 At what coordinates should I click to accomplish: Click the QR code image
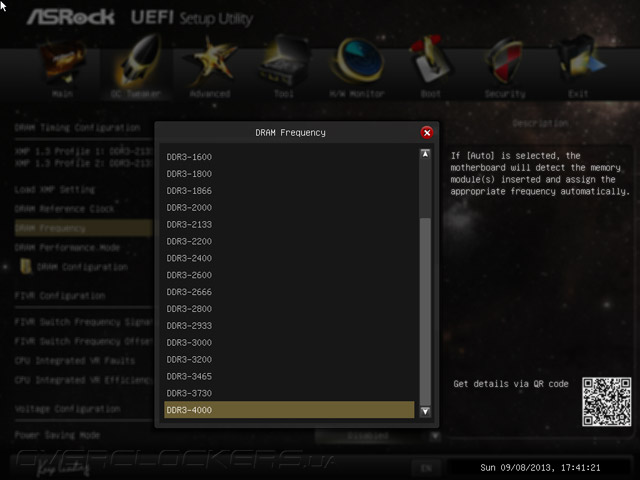[607, 402]
